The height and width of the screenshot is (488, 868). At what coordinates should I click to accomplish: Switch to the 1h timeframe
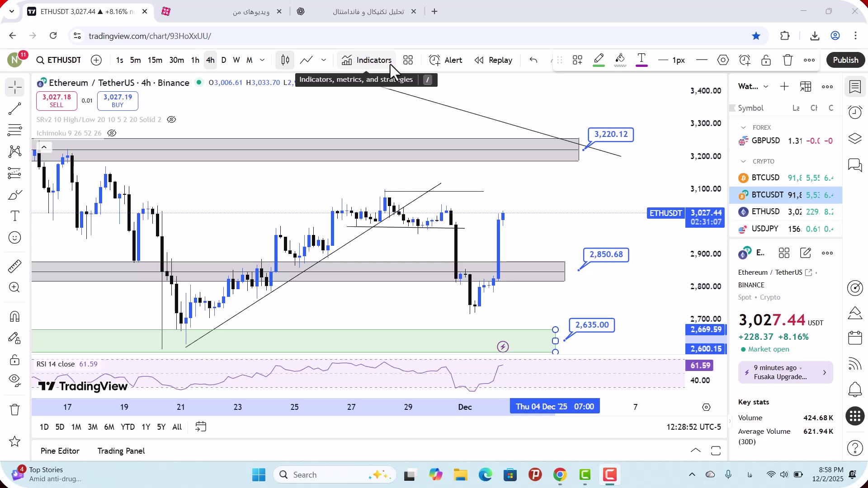click(195, 60)
